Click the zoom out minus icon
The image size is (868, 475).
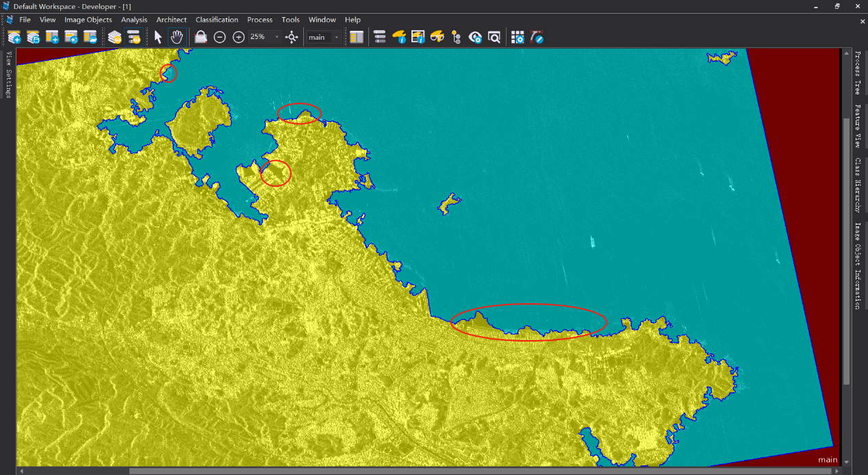click(x=220, y=37)
